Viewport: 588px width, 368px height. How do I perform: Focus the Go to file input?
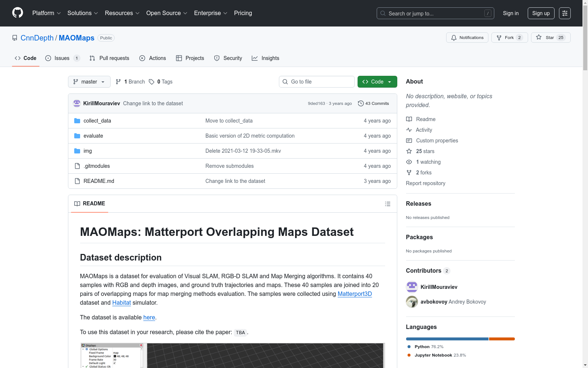317,82
